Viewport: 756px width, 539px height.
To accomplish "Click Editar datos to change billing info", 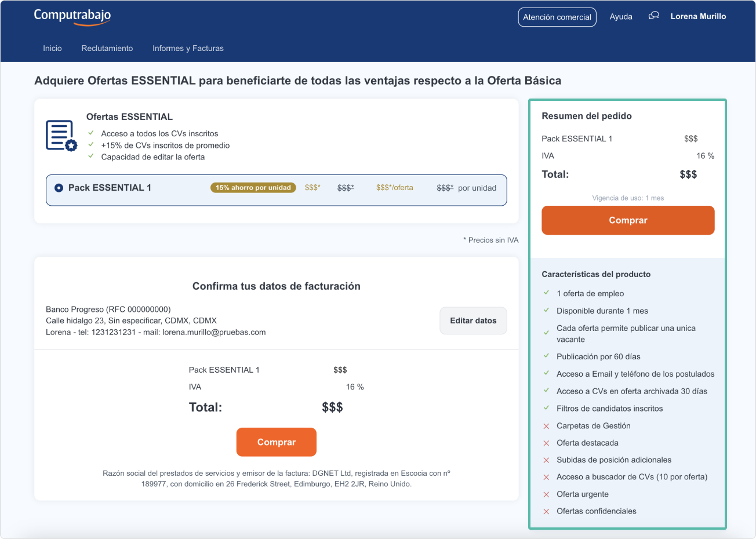I will 473,321.
